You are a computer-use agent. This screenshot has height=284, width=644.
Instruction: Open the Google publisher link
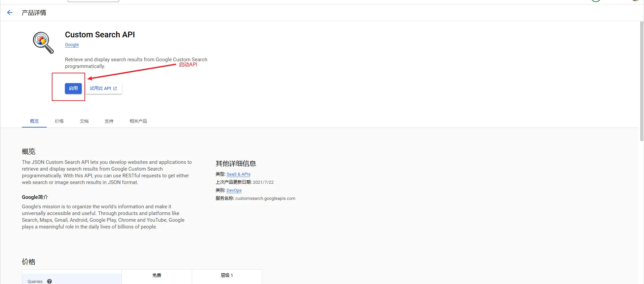72,45
